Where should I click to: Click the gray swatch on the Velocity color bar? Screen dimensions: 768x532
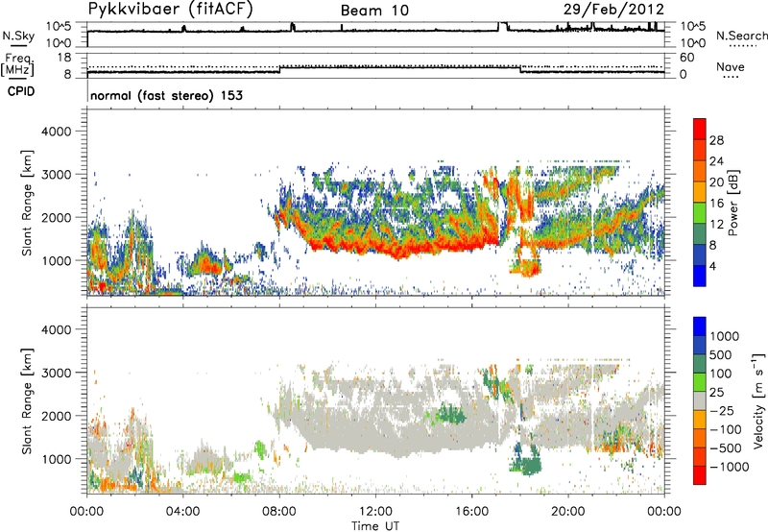700,400
